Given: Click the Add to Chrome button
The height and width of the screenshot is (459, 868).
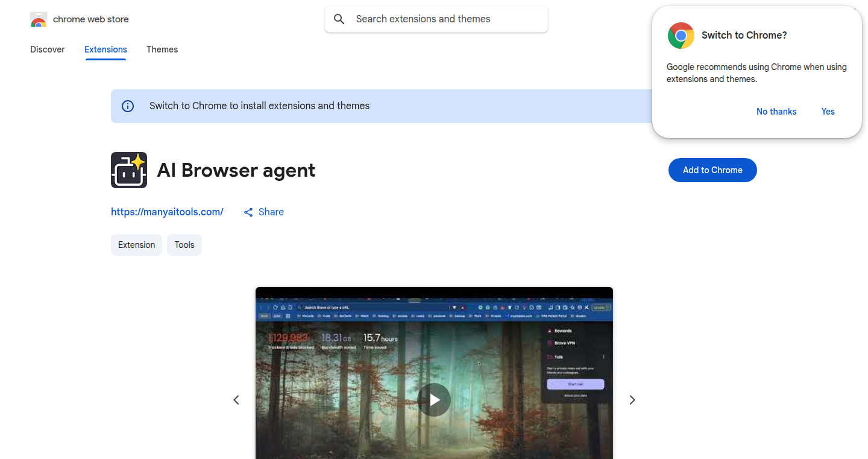Looking at the screenshot, I should click(712, 170).
